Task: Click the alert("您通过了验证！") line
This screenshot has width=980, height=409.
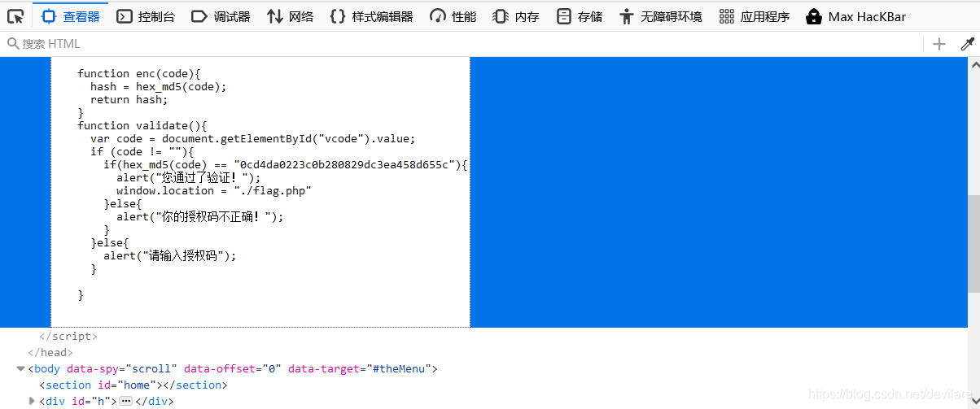Action: 189,177
